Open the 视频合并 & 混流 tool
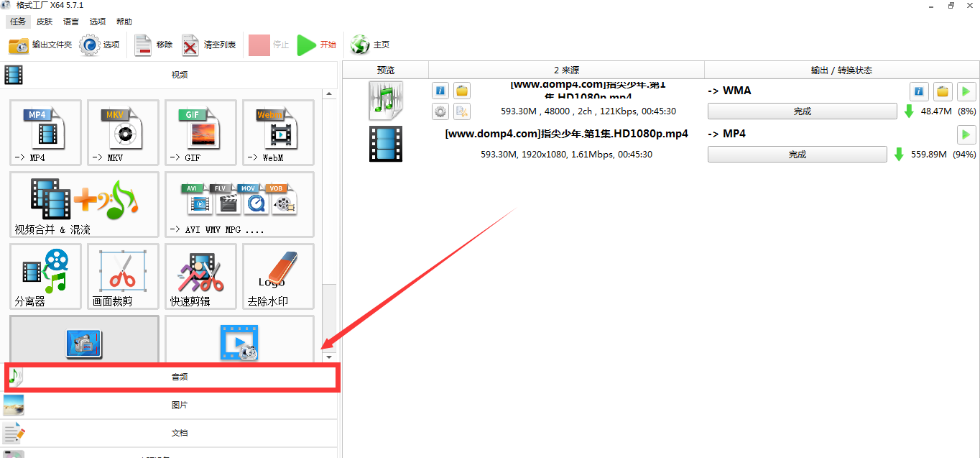980x458 pixels. (84, 205)
